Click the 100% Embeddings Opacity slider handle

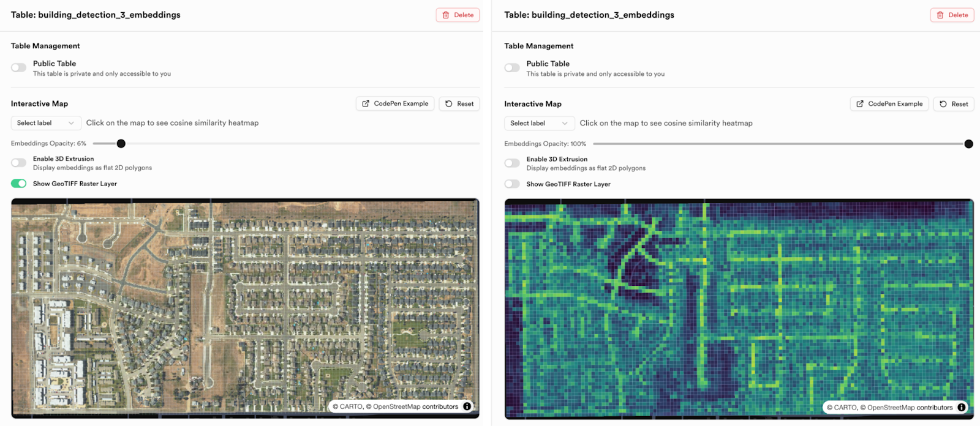point(968,144)
